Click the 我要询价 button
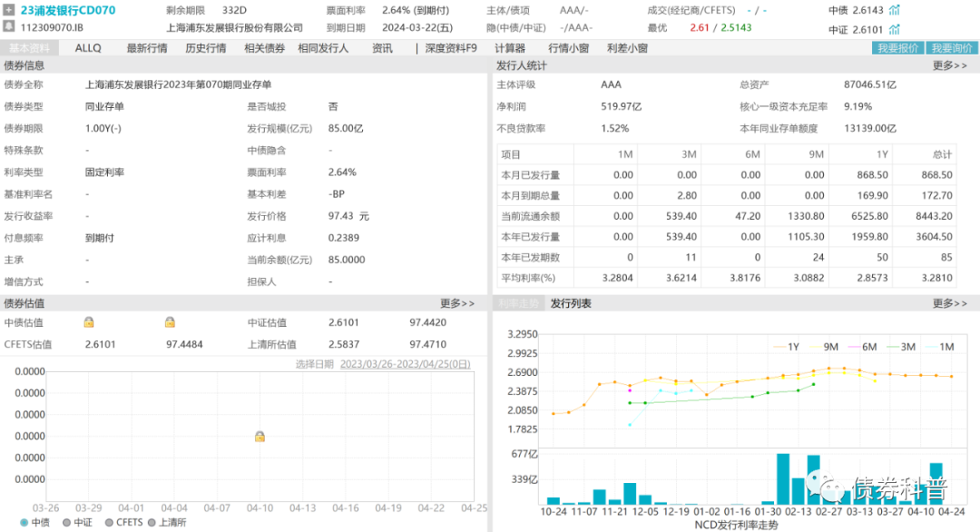980x532 pixels. 951,48
